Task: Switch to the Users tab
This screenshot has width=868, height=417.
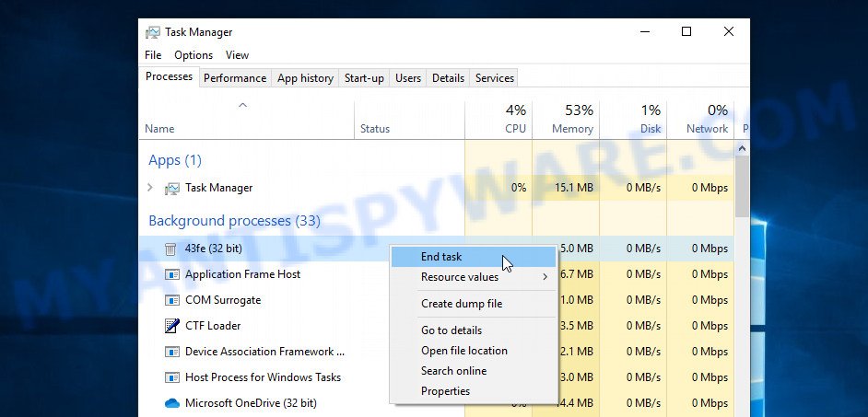Action: (x=408, y=78)
